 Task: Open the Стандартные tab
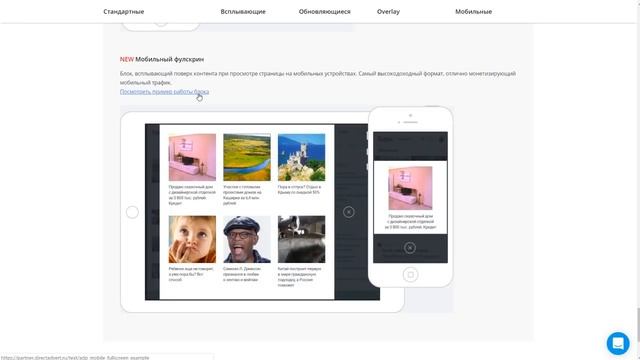[124, 11]
